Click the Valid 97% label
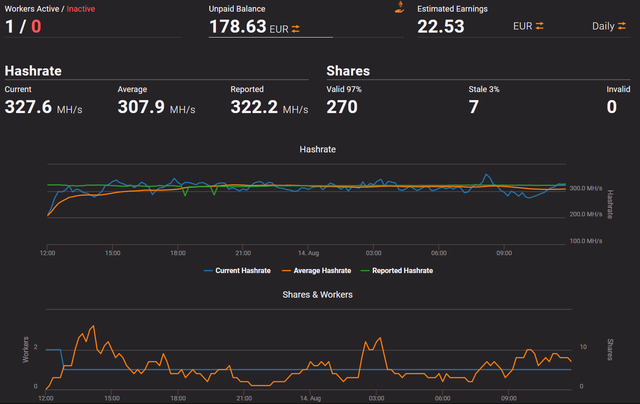Image resolution: width=640 pixels, height=404 pixels. 344,89
